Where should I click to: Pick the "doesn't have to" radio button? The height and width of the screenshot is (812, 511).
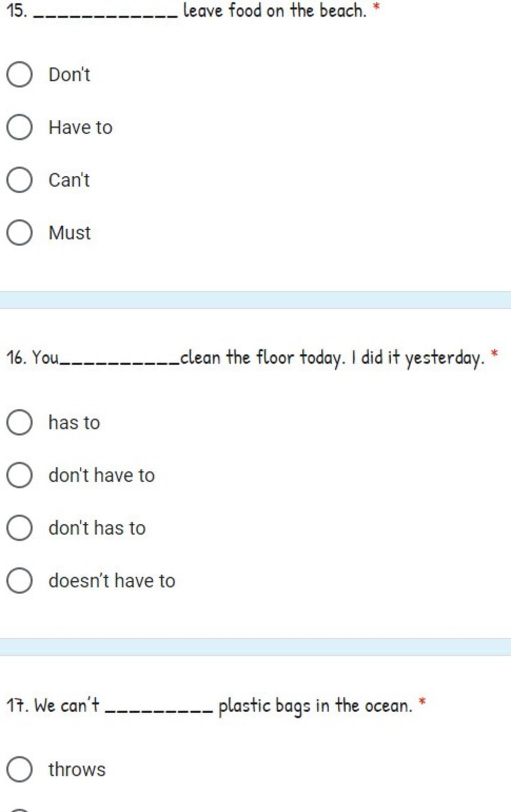[19, 580]
